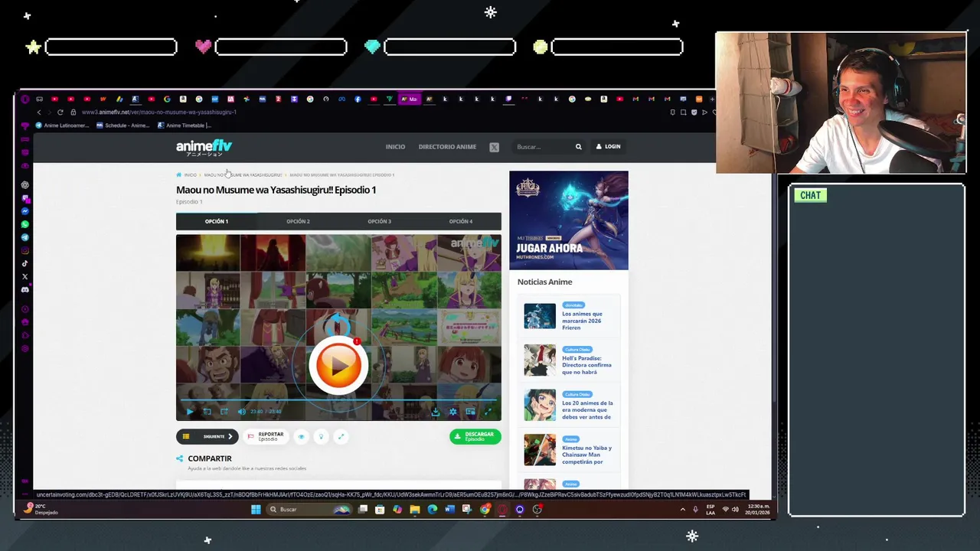This screenshot has width=980, height=551.
Task: Click the home icon in breadcrumb
Action: pyautogui.click(x=179, y=175)
